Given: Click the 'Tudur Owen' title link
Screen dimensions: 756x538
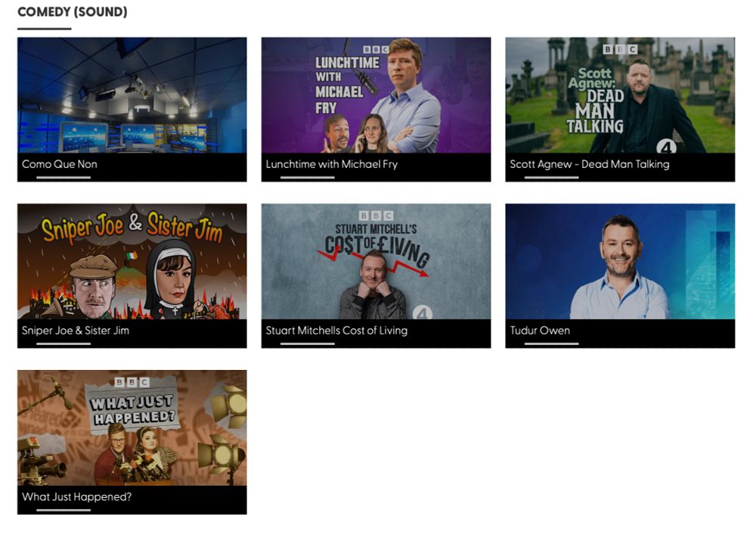Looking at the screenshot, I should [x=540, y=331].
